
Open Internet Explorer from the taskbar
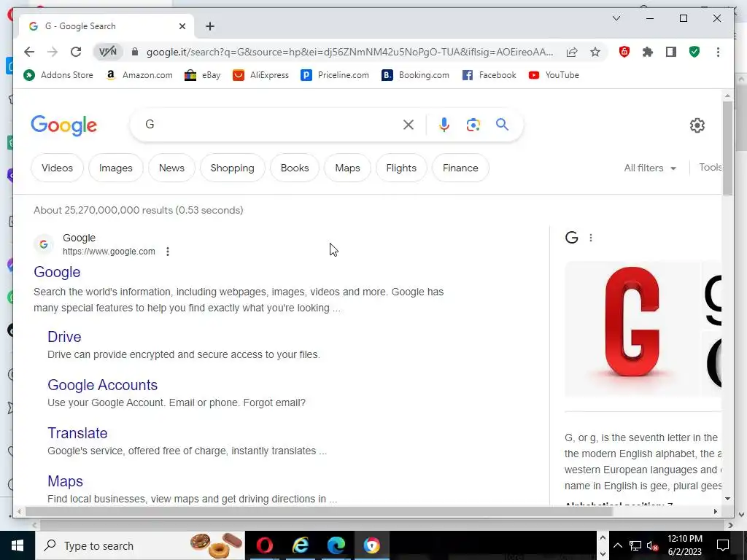300,545
